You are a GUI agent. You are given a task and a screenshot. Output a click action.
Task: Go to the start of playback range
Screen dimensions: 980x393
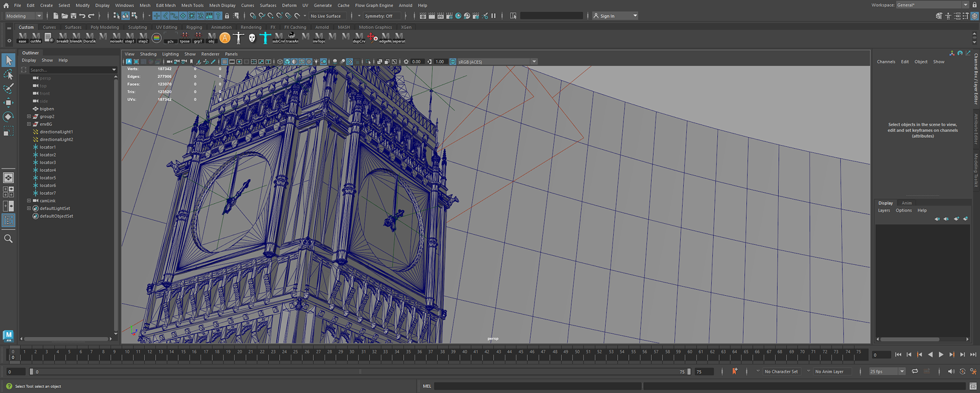898,354
